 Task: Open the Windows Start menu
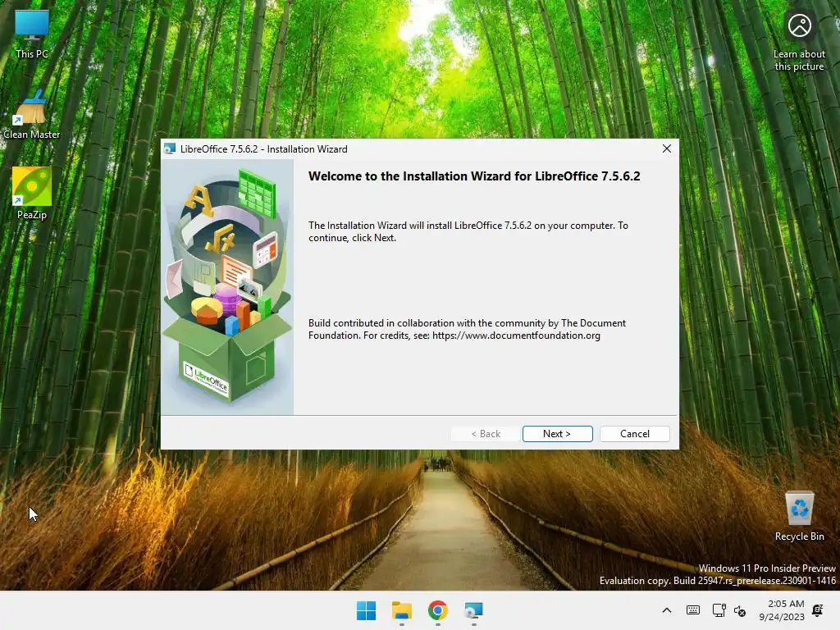(x=367, y=610)
